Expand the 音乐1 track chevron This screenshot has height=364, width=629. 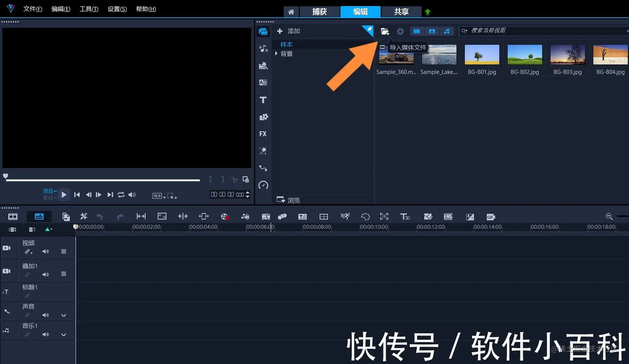click(64, 334)
